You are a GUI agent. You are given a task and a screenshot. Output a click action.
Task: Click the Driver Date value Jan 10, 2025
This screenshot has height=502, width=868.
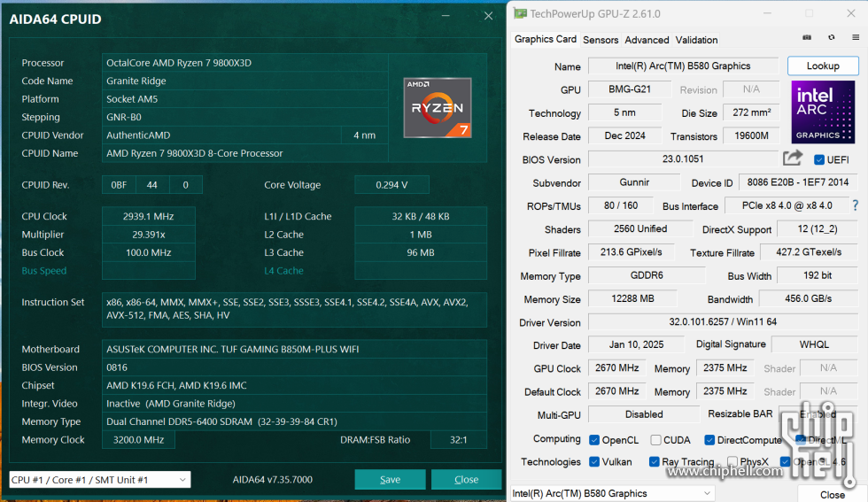636,344
